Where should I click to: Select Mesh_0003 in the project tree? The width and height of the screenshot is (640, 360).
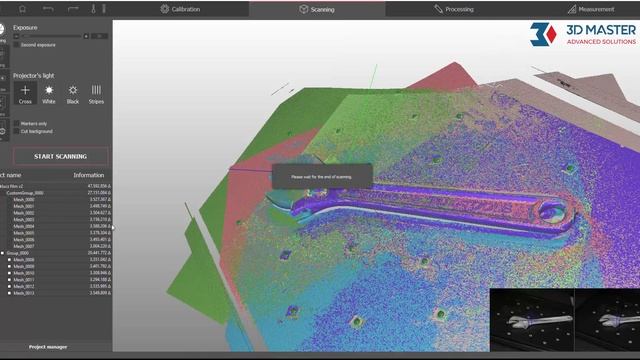(24, 220)
